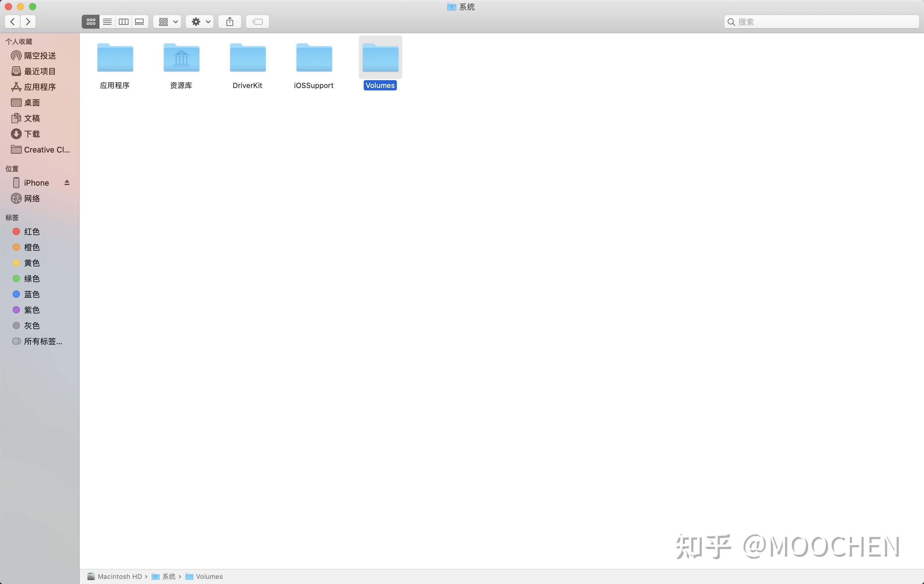Switch to gallery view mode
Image resolution: width=924 pixels, height=584 pixels.
click(140, 22)
